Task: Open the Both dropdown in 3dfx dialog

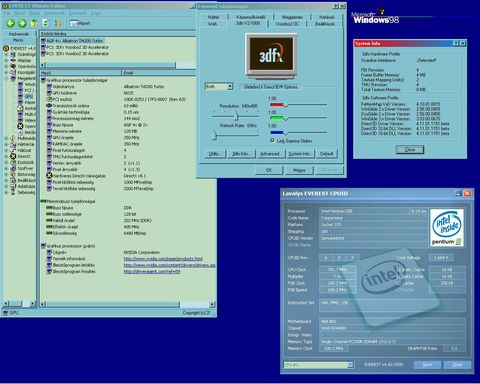Action: click(x=230, y=87)
